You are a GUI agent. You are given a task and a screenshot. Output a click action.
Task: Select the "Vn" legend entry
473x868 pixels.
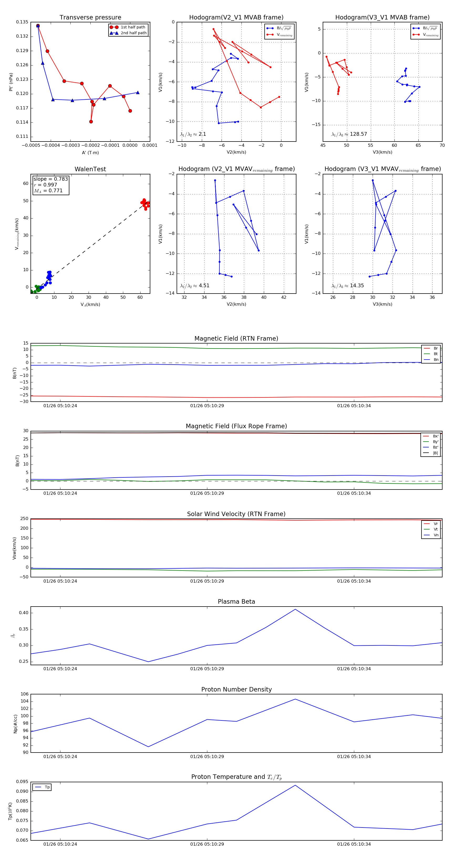coord(431,535)
